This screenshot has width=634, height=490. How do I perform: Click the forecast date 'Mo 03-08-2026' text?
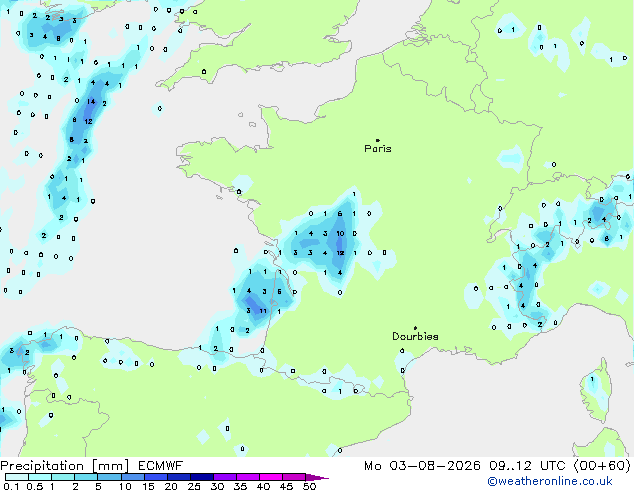click(422, 466)
